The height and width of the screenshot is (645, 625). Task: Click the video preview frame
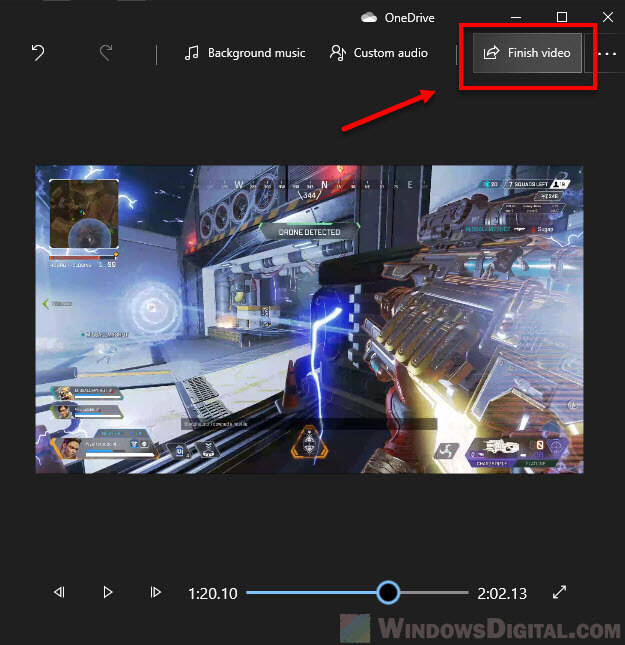tap(309, 319)
